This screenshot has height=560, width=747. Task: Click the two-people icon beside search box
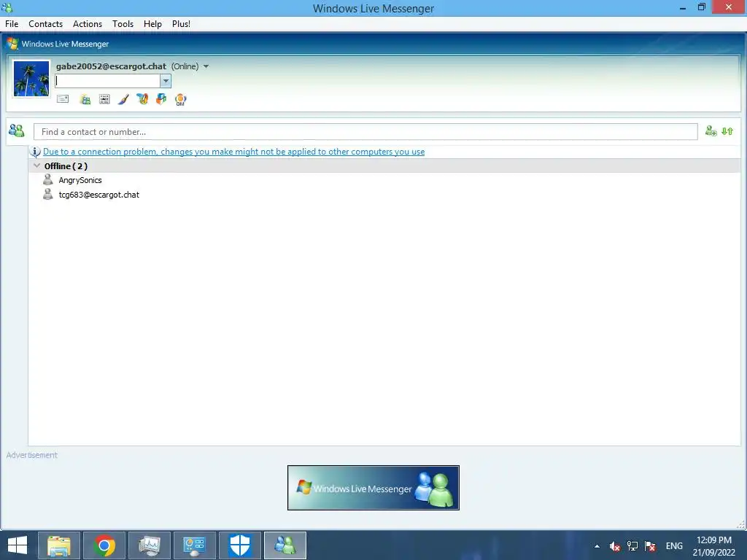click(x=17, y=131)
